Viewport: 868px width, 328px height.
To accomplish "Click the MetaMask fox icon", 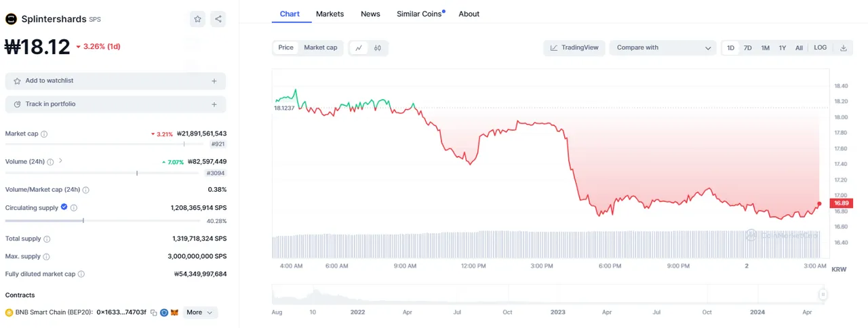I will (x=174, y=312).
